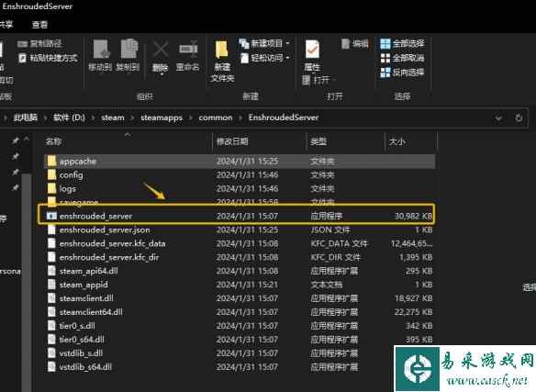
Task: Sort by 修改日期 column header
Action: point(232,141)
